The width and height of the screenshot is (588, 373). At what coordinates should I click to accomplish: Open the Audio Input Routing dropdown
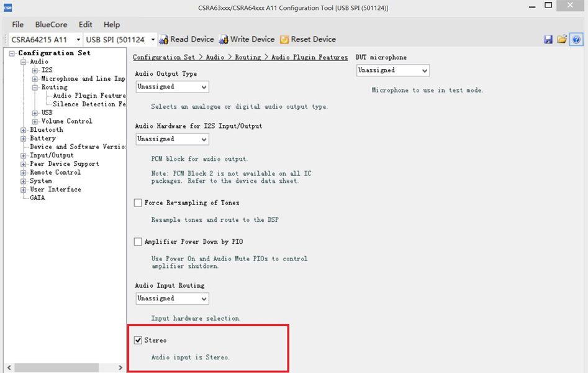[x=172, y=298]
